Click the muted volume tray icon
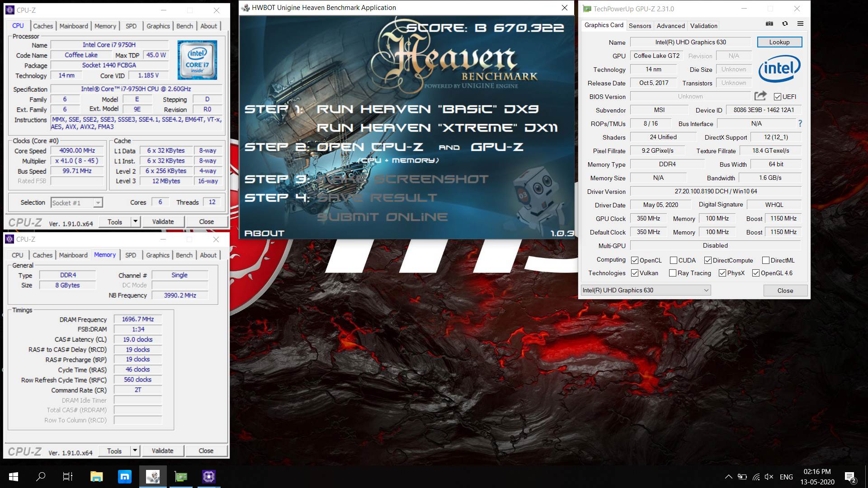 [x=769, y=477]
